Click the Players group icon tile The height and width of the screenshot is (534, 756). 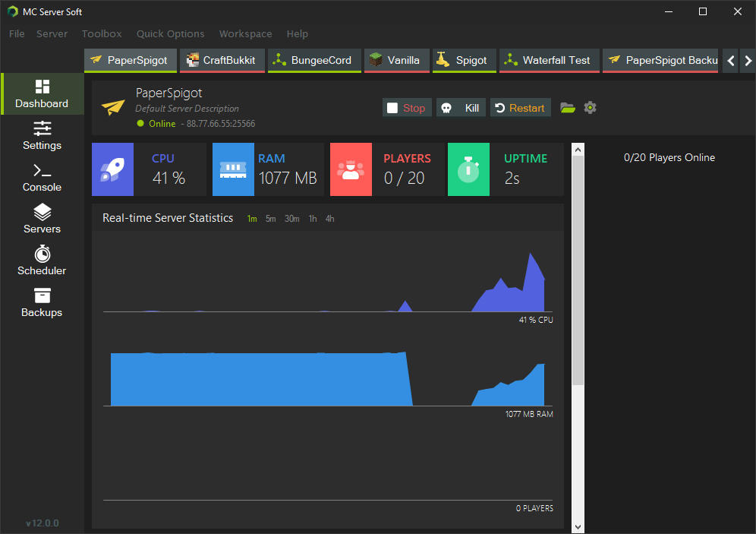point(351,169)
